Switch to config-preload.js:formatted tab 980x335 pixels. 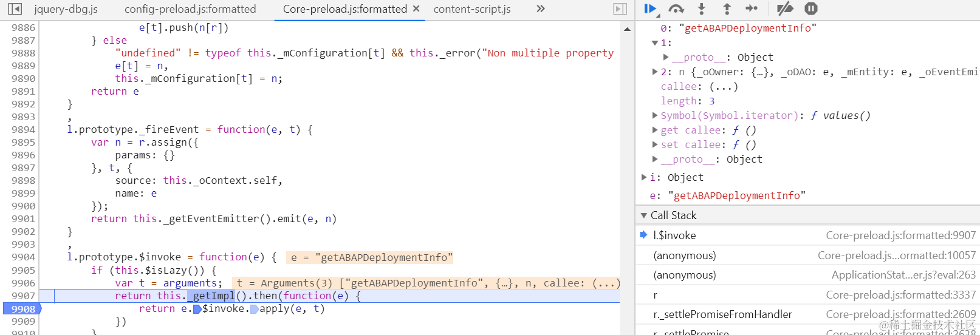(190, 9)
